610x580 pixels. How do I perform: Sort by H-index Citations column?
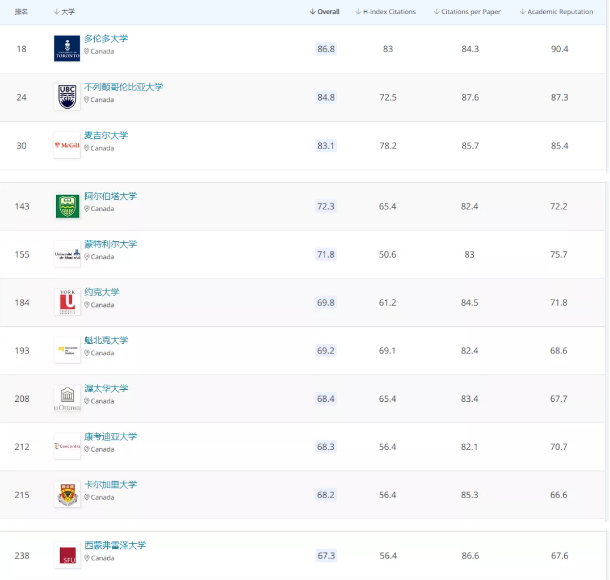[x=386, y=12]
